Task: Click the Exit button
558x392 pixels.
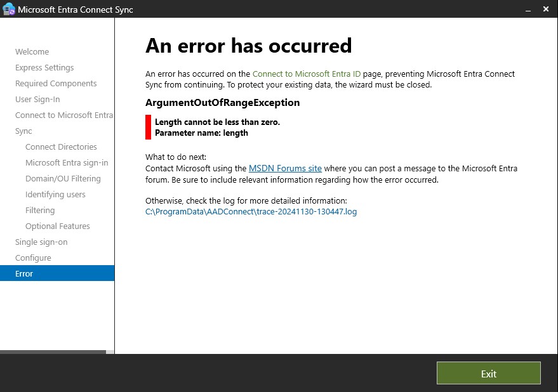Action: click(489, 373)
